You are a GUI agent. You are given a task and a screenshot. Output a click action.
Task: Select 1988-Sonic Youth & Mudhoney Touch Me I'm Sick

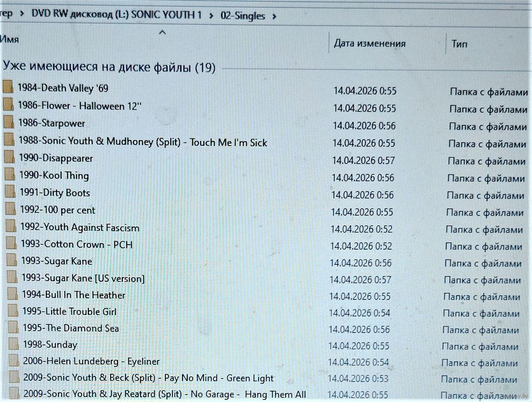click(x=143, y=142)
